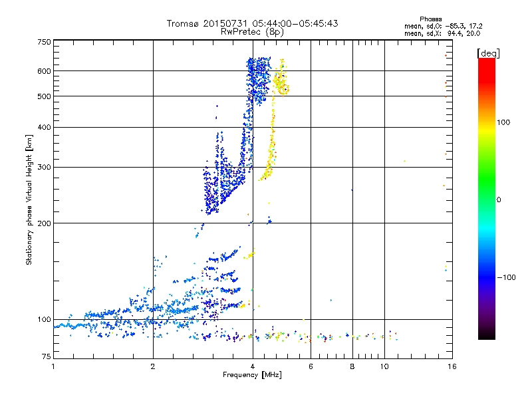532x399 pixels.
Task: Click the x-axis tick label '8'
Action: pos(352,366)
